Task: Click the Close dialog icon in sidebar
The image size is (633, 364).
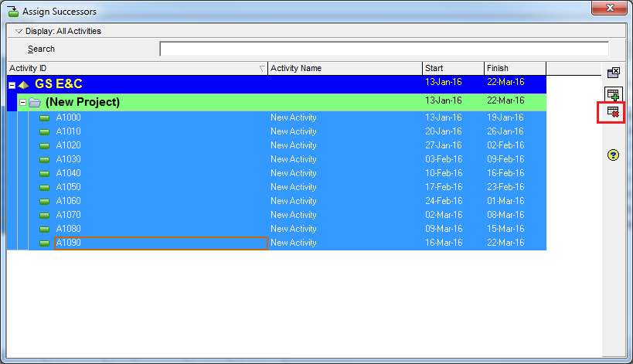Action: [x=613, y=73]
